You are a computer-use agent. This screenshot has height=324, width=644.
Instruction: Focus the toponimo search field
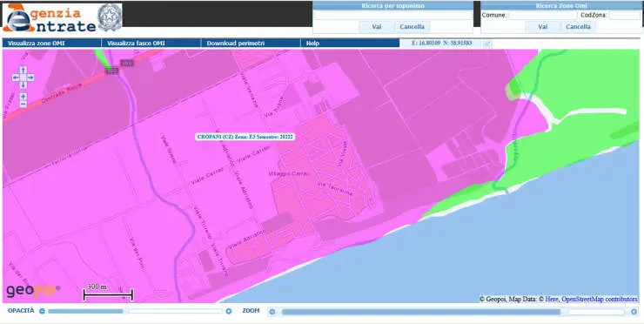point(393,15)
